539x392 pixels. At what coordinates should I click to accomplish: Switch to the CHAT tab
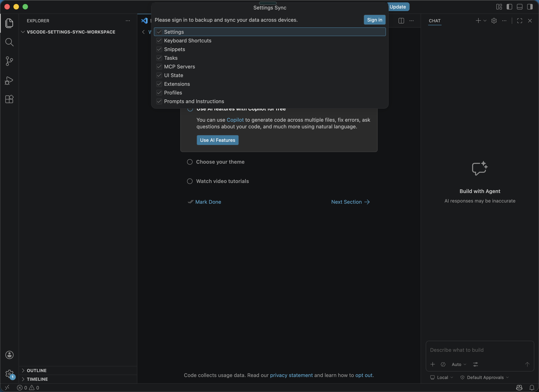tap(435, 21)
